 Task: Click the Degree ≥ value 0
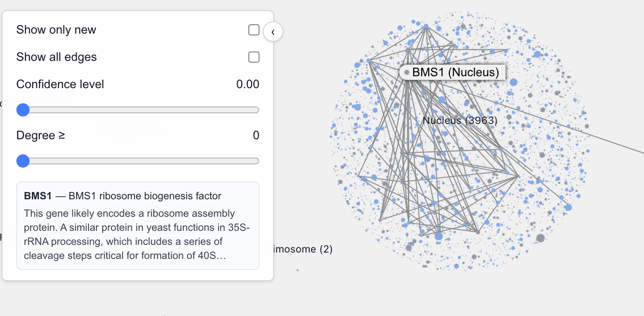(x=256, y=135)
